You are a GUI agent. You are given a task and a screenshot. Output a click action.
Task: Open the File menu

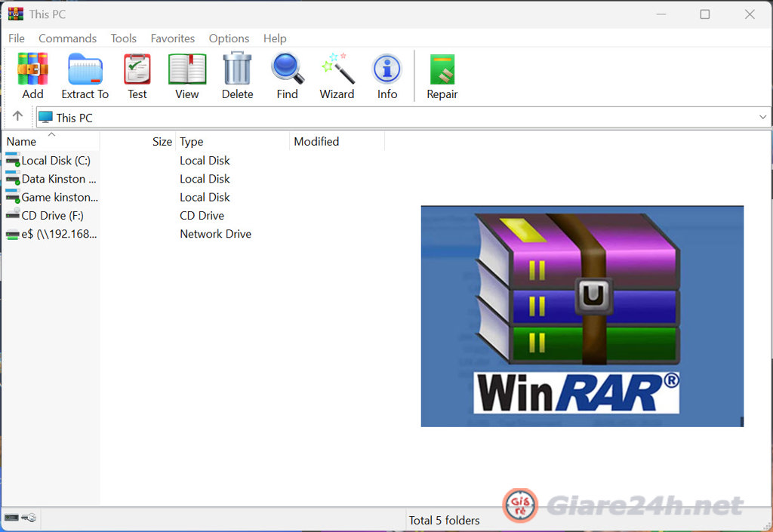point(17,38)
